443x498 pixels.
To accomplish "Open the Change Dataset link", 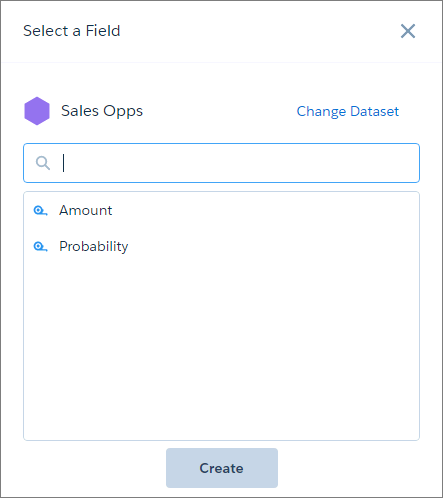I will 348,111.
